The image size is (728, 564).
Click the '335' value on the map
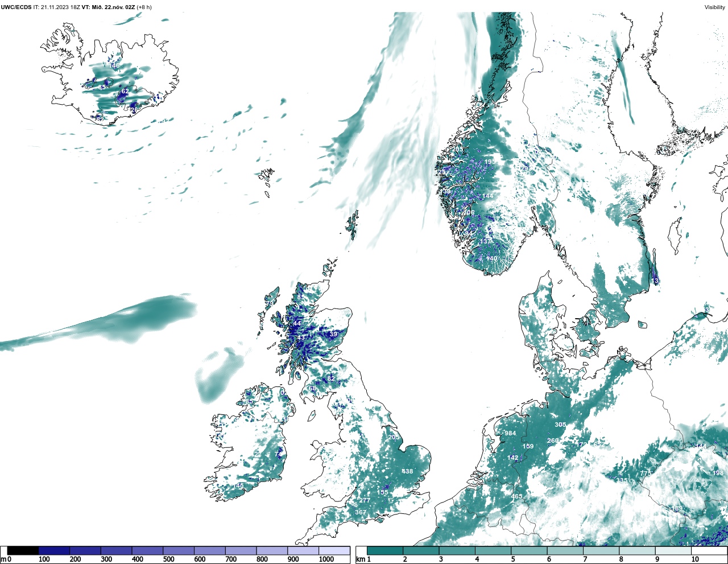pyautogui.click(x=622, y=480)
